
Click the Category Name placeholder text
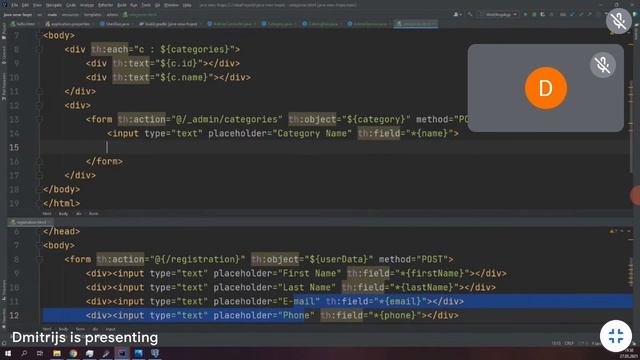pos(314,133)
